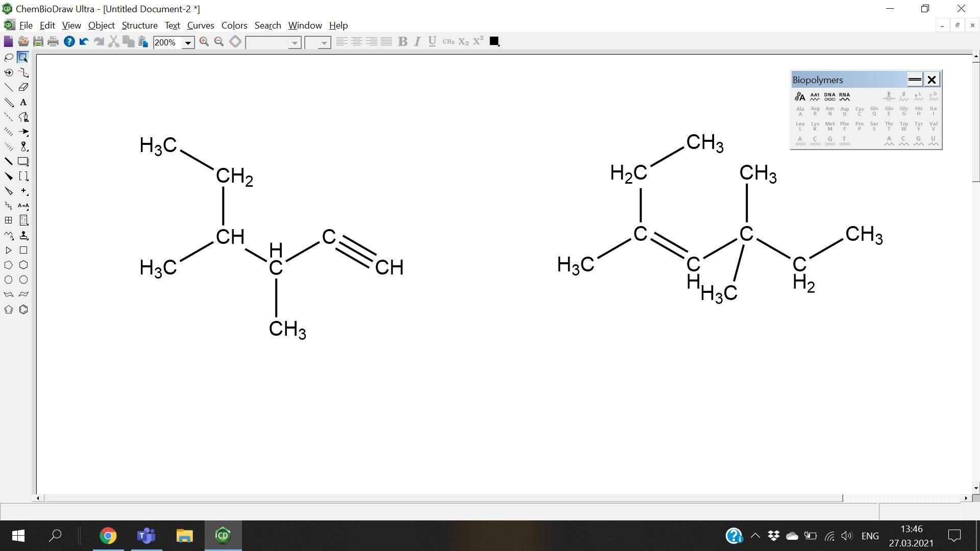Viewport: 980px width, 551px height.
Task: Select the Arrow tool
Action: (x=23, y=132)
